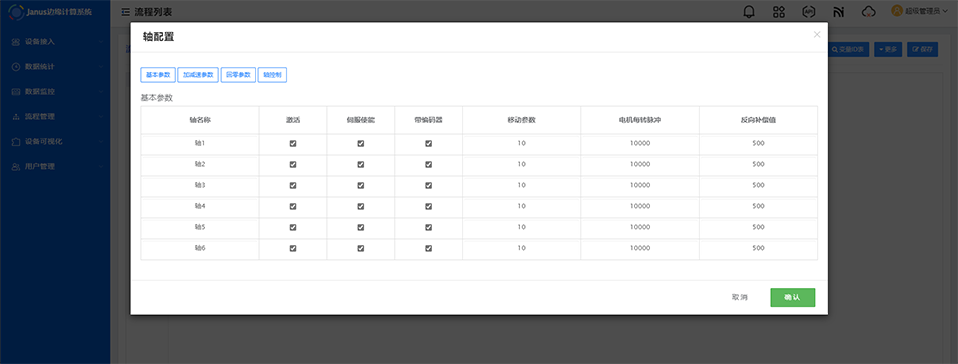Click the green 确认 button

(x=792, y=297)
